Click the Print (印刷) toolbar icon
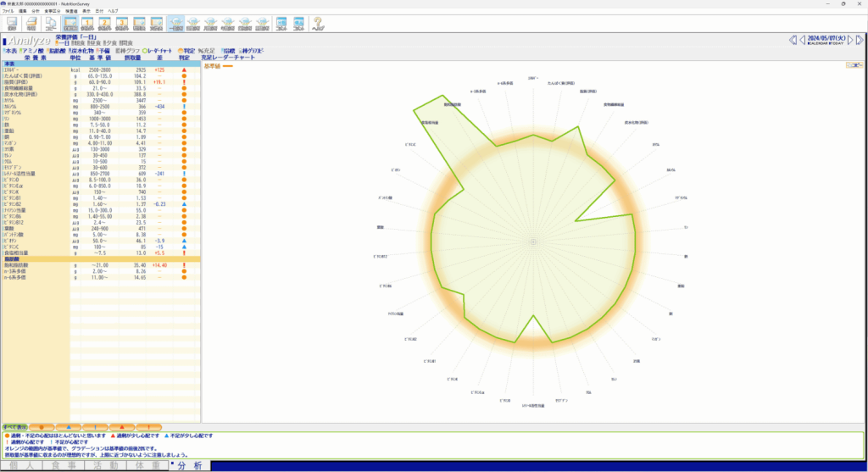Viewport: 868px width, 472px height. coord(31,24)
